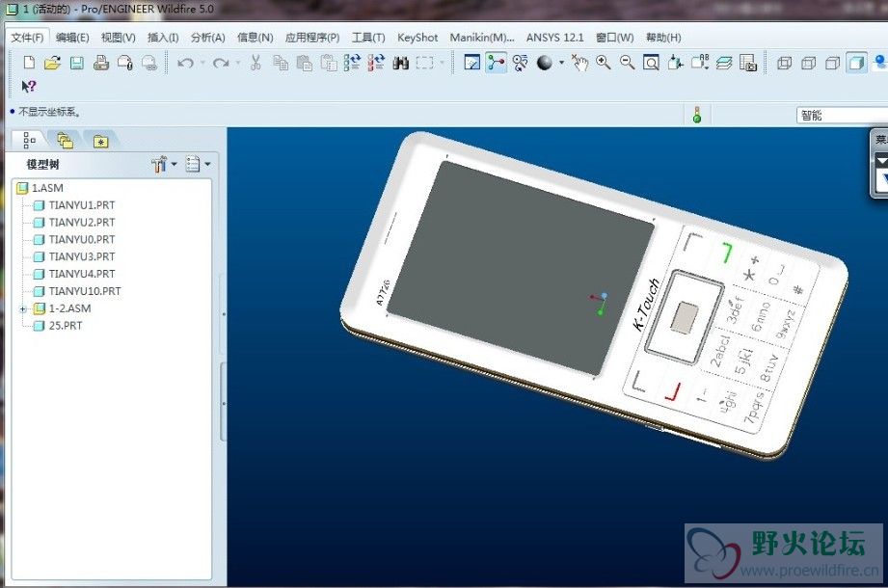Open the 插入(I) menu

(163, 38)
